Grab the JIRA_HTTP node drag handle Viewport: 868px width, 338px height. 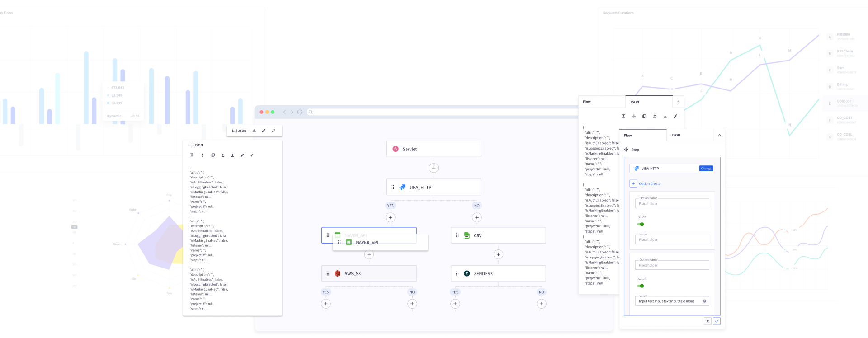click(392, 187)
